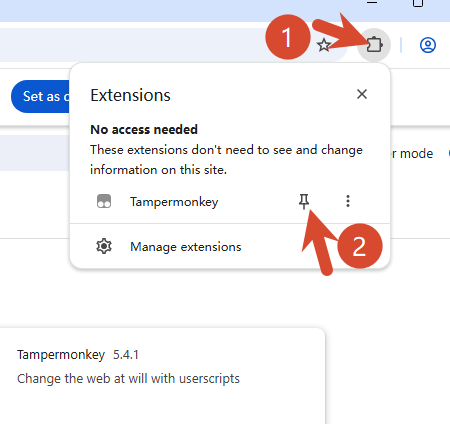The width and height of the screenshot is (450, 424).
Task: Focus the browser address bar
Action: [x=133, y=45]
